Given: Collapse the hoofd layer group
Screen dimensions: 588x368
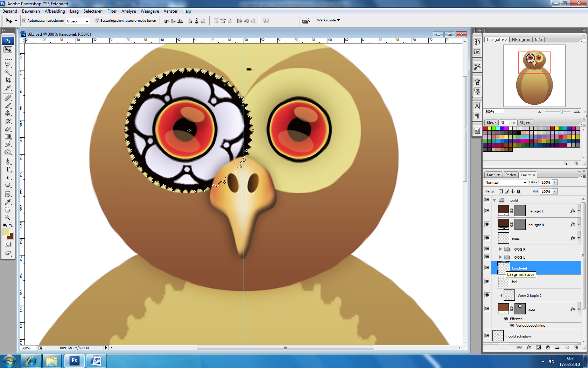Looking at the screenshot, I should [x=495, y=200].
